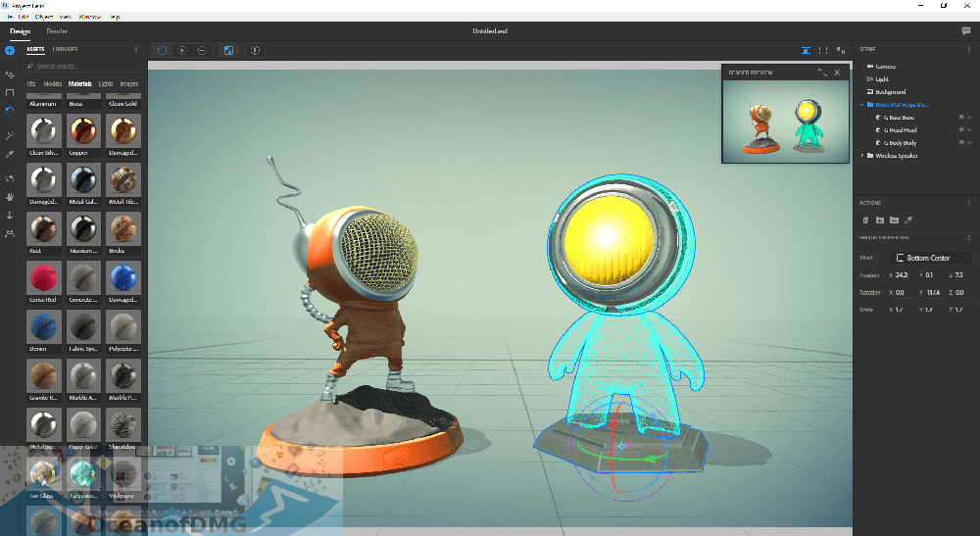Open material options arrow on Head row
The width and height of the screenshot is (980, 536).
point(970,130)
